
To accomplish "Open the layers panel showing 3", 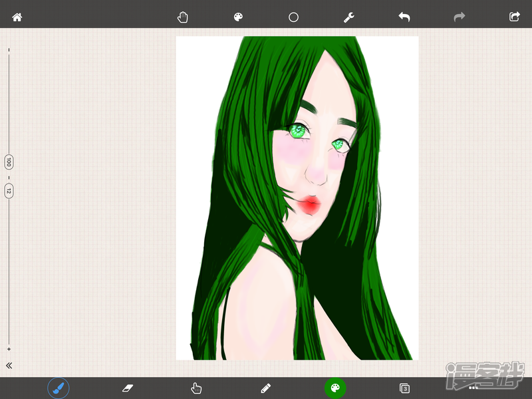I will coord(404,388).
